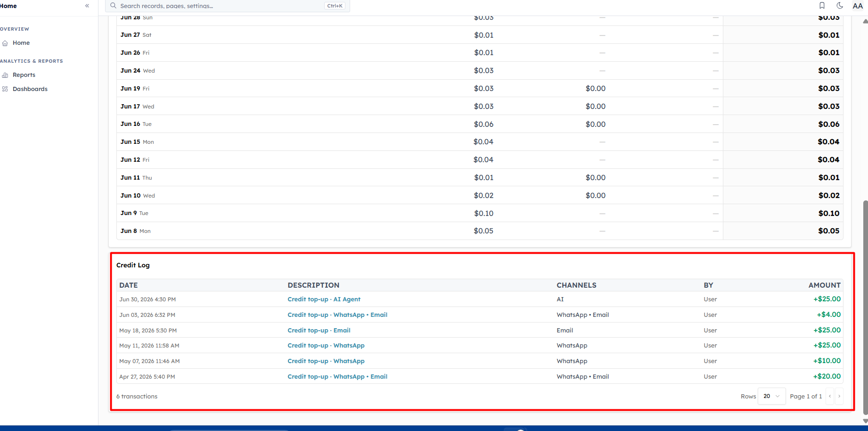Click the Ctrl+K shortcut badge
The image size is (868, 431).
tap(335, 6)
